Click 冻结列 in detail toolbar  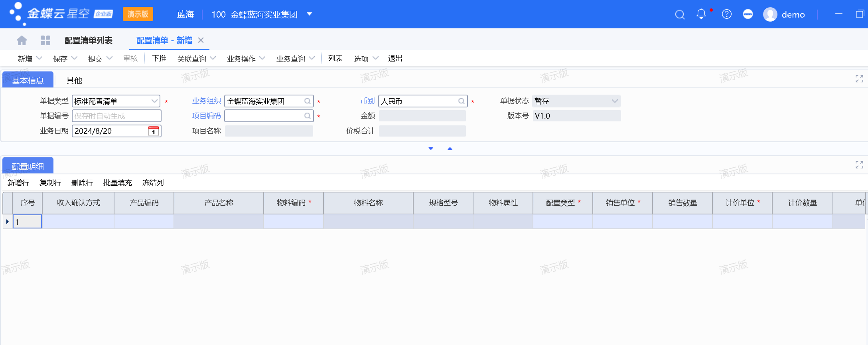tap(153, 182)
